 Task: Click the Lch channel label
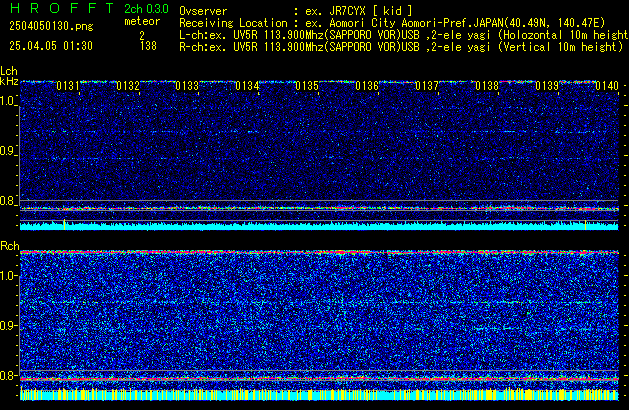click(9, 71)
